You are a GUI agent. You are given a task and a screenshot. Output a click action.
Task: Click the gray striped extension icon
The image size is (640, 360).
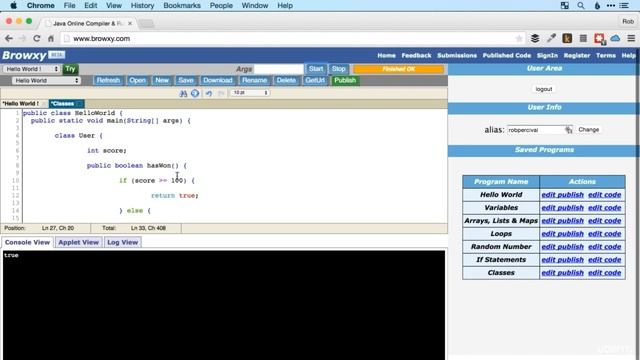583,38
